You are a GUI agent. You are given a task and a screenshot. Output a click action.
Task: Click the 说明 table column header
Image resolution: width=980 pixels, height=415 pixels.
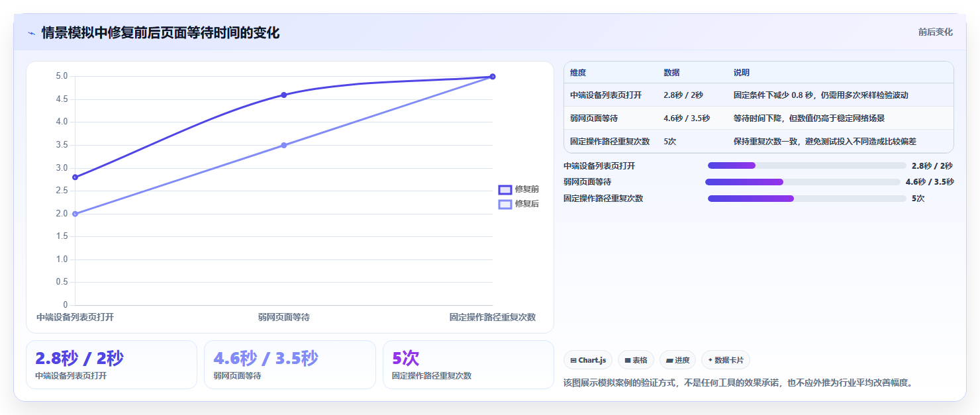(742, 73)
